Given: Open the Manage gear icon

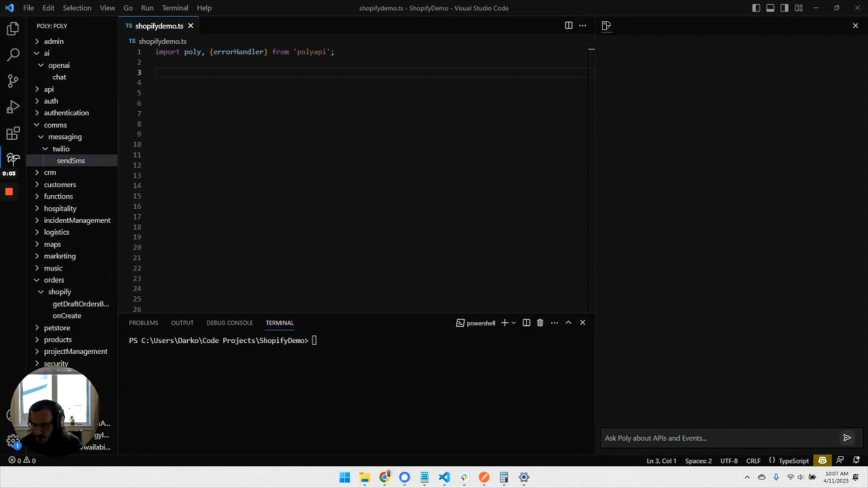Looking at the screenshot, I should tap(12, 441).
